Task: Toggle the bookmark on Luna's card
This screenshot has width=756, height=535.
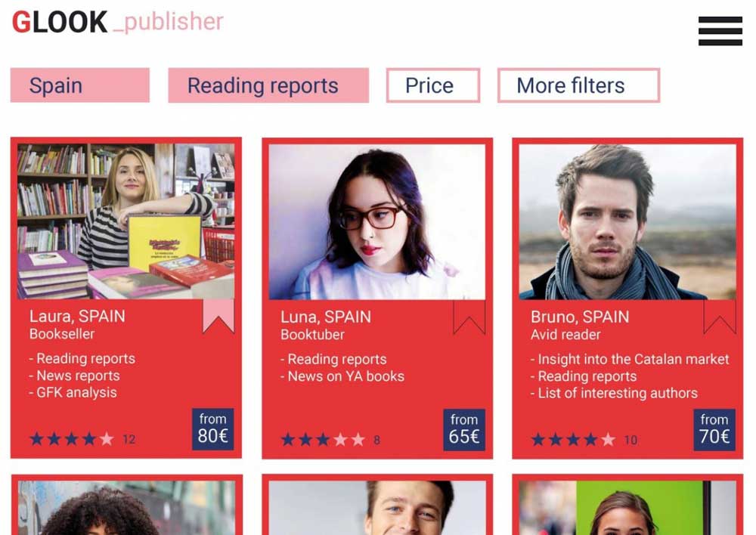Action: [x=469, y=317]
